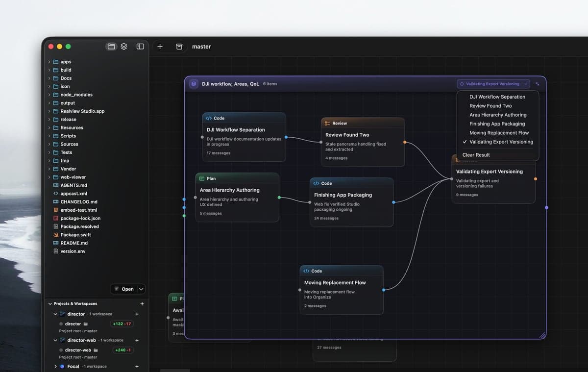
Task: Click the package-lock.json file icon
Action: click(56, 218)
